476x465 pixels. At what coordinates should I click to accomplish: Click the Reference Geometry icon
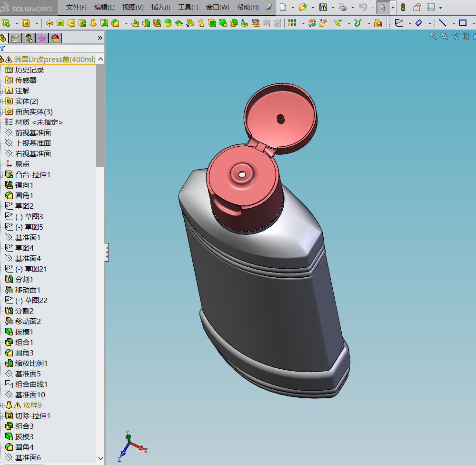pyautogui.click(x=338, y=23)
